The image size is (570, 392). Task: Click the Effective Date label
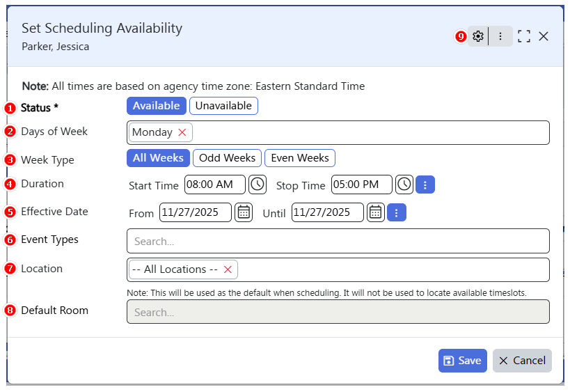pyautogui.click(x=54, y=211)
